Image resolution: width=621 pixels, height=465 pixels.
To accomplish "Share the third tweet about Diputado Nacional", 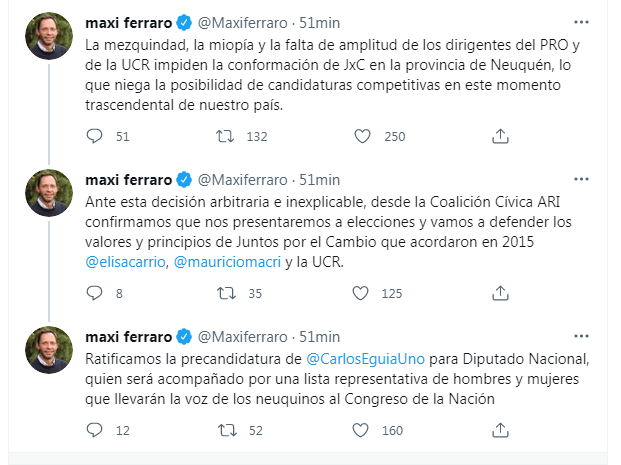I will pos(500,430).
